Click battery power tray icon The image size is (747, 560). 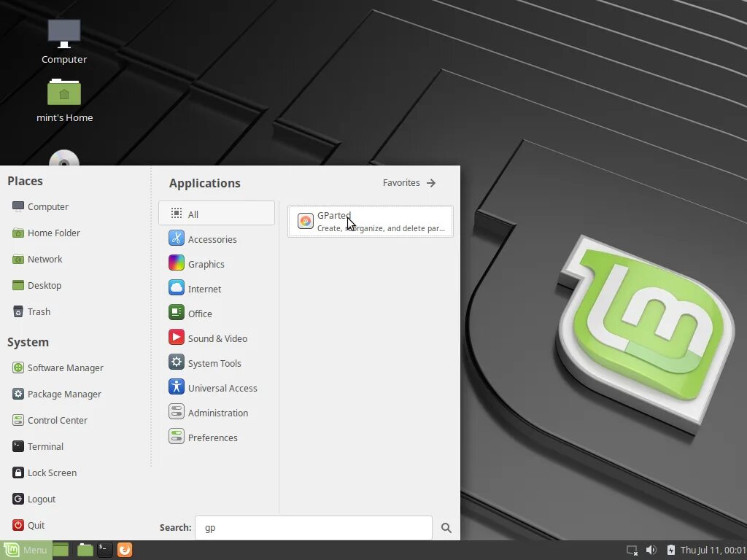point(670,550)
